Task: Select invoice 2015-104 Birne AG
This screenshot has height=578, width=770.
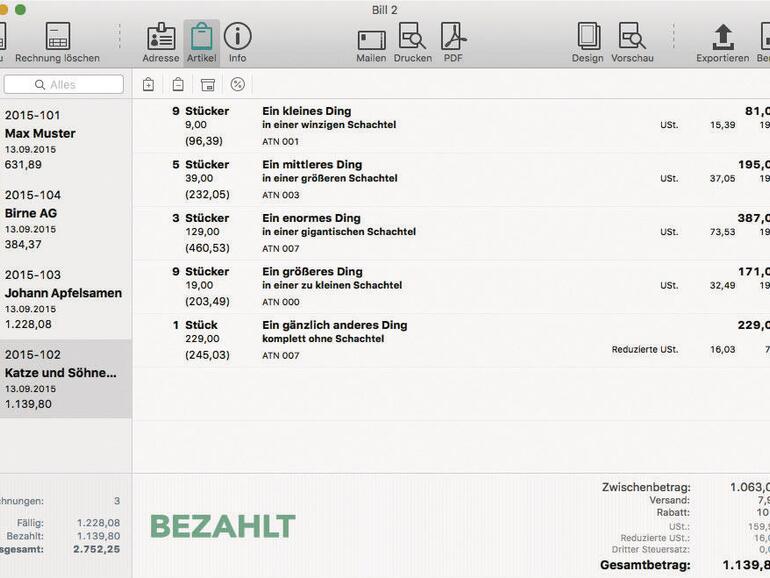Action: 66,220
